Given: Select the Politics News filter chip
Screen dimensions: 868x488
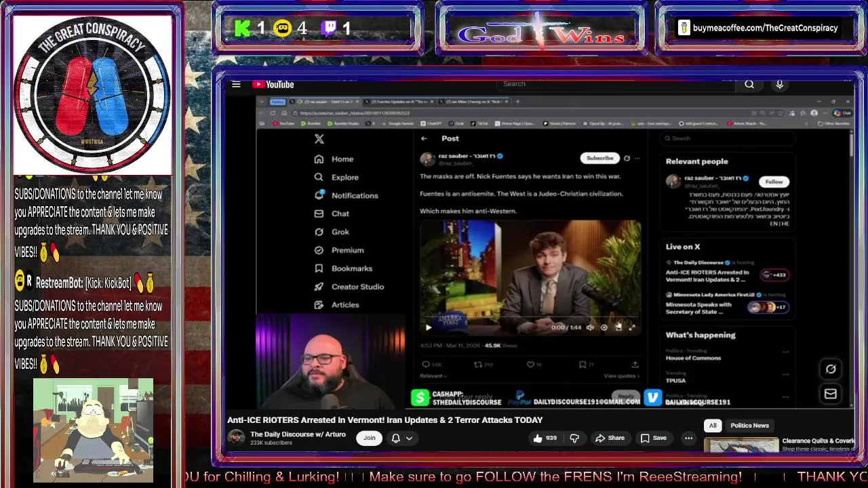Looking at the screenshot, I should click(749, 426).
